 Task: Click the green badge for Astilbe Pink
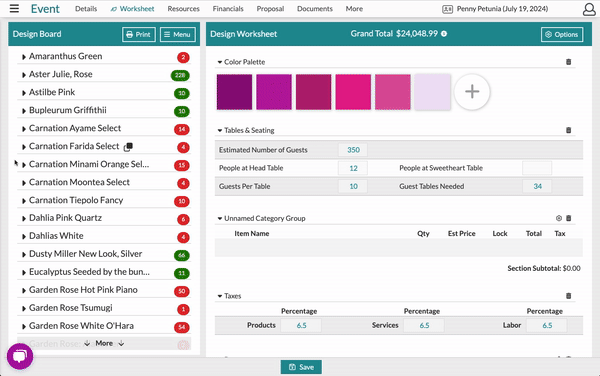click(x=182, y=93)
